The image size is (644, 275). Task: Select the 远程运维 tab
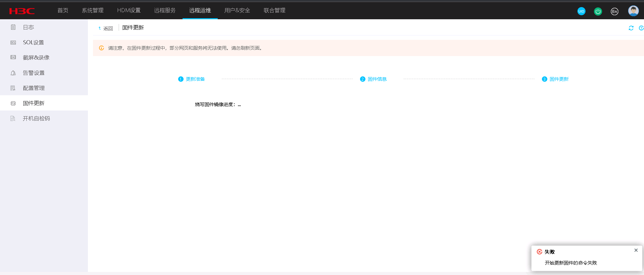[x=200, y=10]
